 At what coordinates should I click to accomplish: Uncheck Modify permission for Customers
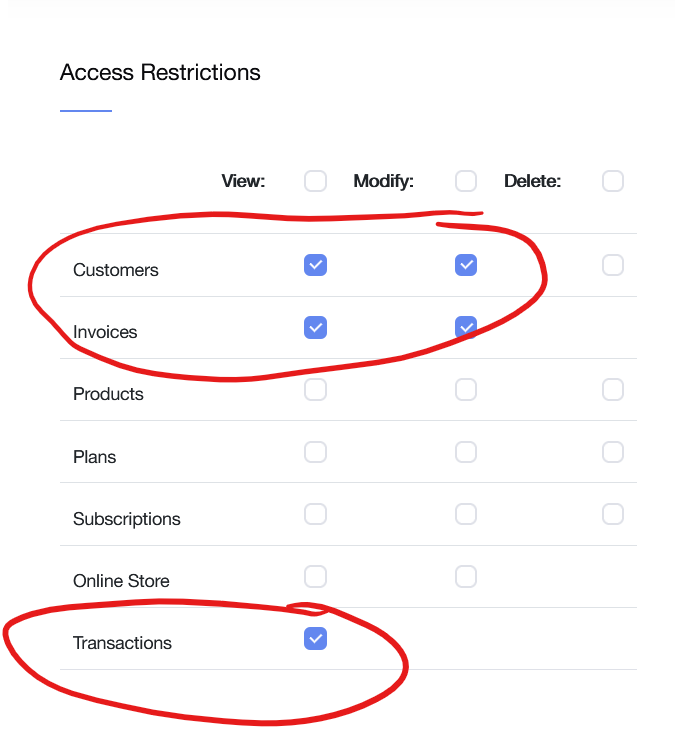[x=466, y=265]
